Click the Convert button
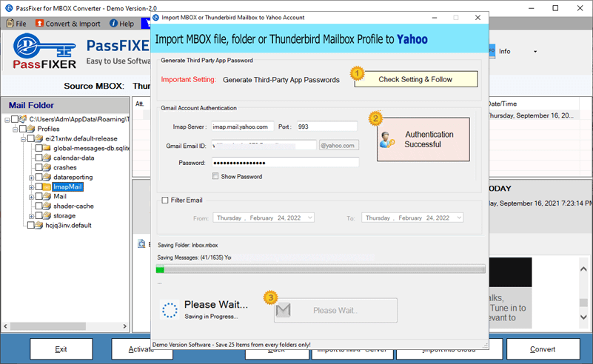Viewport: 593px width, 364px height. 543,349
